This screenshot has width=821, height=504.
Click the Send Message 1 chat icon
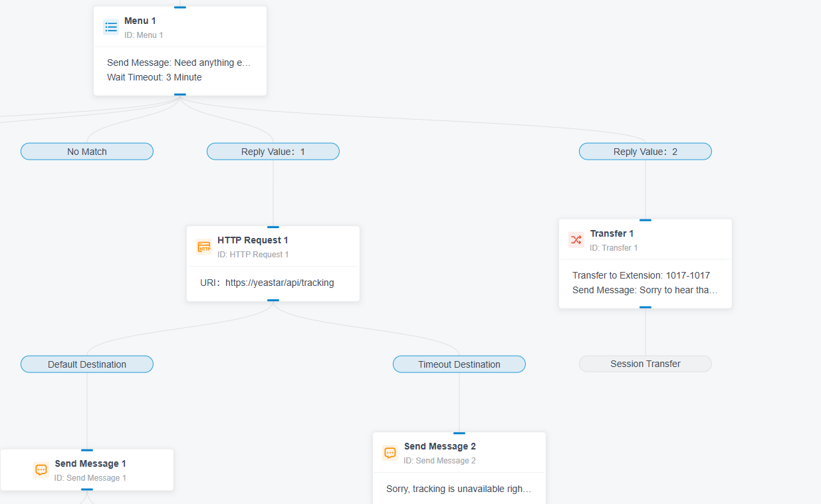[41, 470]
